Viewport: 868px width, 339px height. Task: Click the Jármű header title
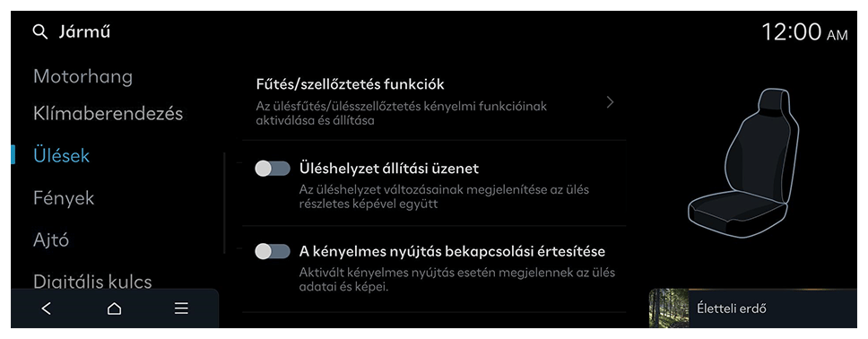84,32
